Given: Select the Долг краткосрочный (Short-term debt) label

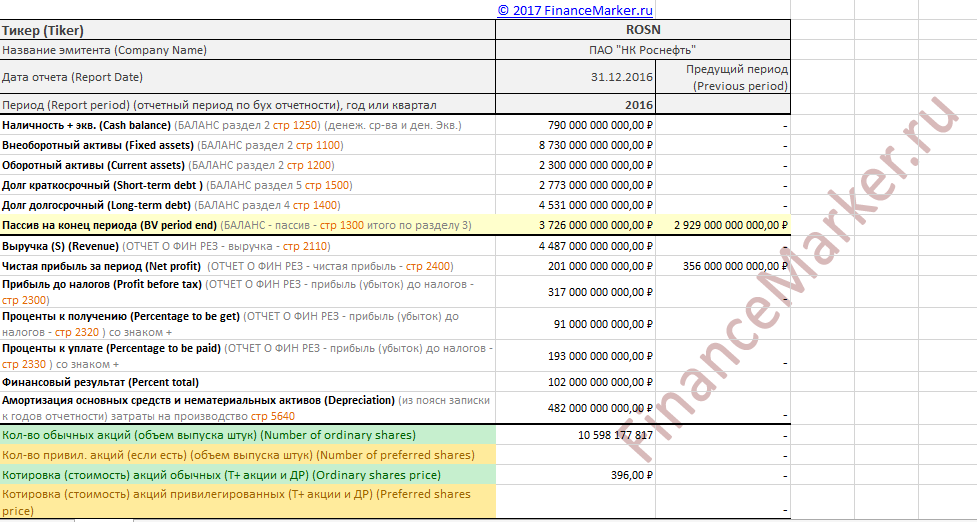Looking at the screenshot, I should [x=248, y=185].
